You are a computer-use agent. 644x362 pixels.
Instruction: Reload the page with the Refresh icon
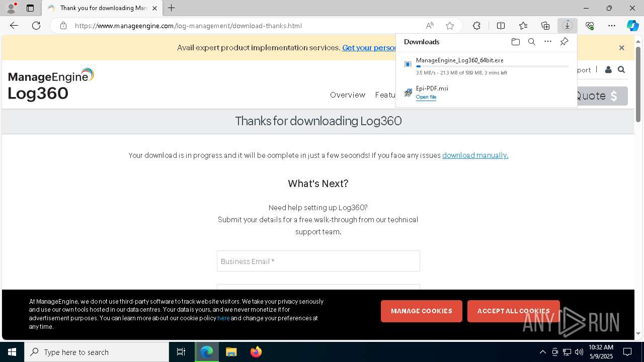pos(36,26)
